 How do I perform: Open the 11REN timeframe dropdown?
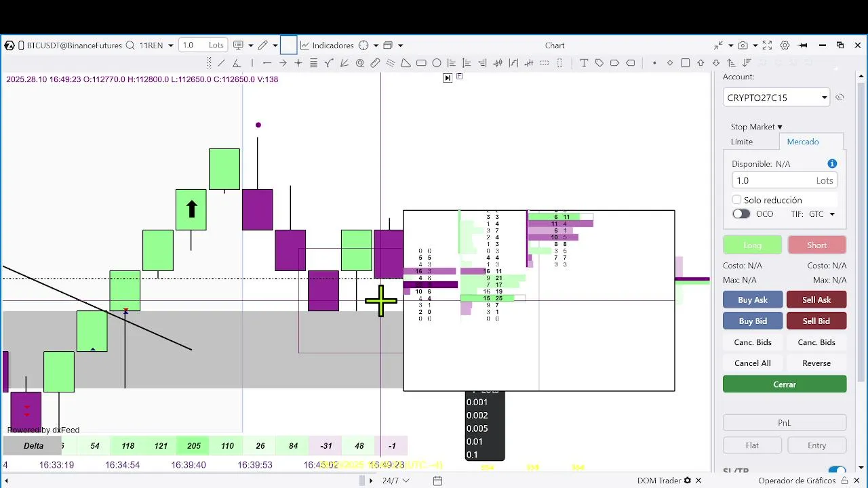point(171,45)
